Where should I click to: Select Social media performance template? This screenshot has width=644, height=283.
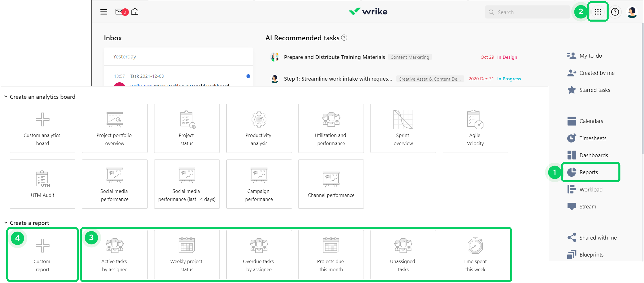coord(115,184)
